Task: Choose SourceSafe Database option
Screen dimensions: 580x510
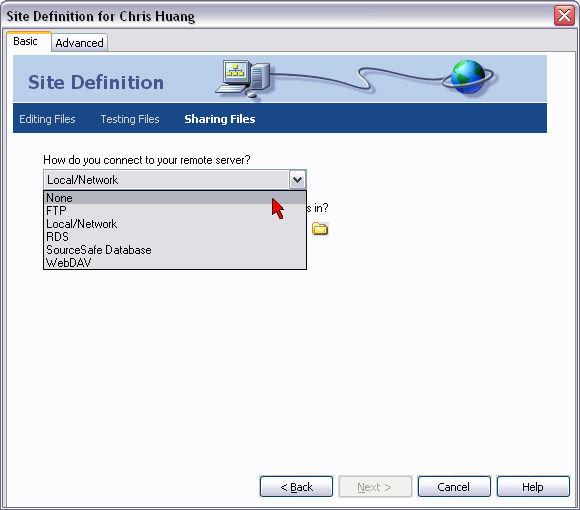Action: point(175,250)
